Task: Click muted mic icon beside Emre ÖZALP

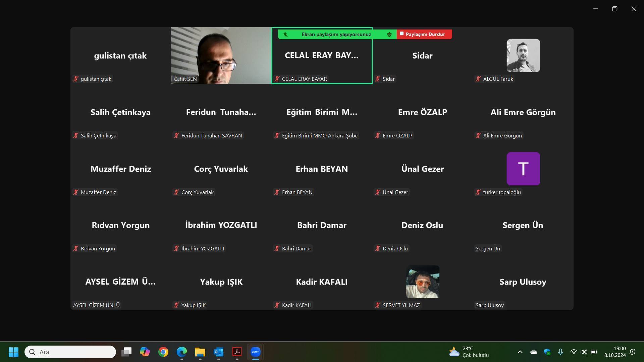Action: (x=378, y=136)
